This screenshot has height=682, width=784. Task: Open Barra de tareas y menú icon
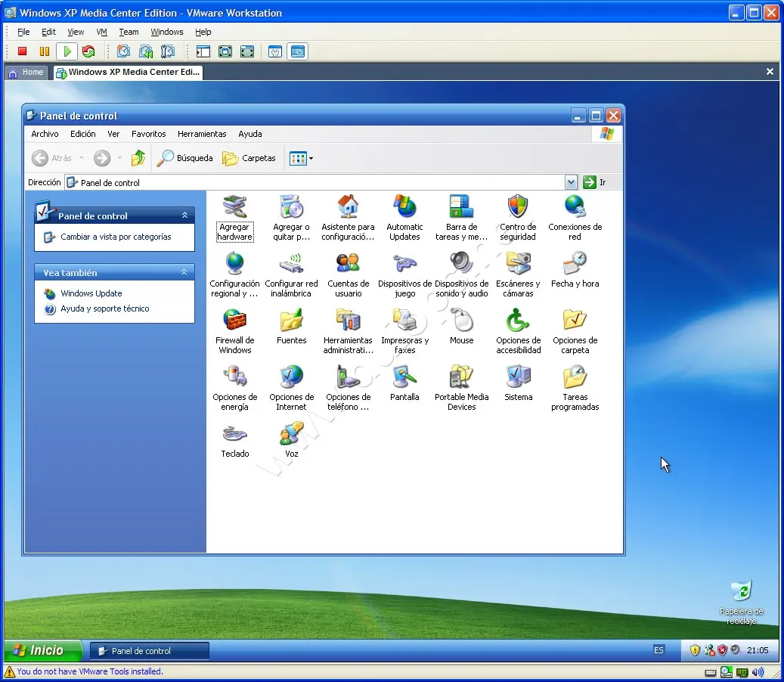coord(461,207)
